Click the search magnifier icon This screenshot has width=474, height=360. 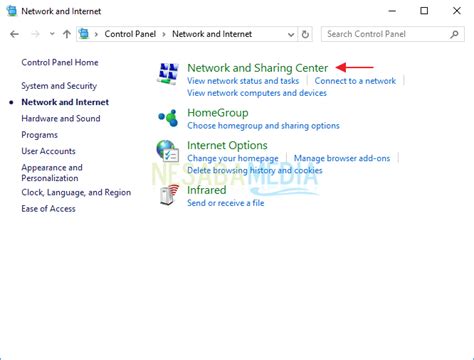tap(454, 34)
